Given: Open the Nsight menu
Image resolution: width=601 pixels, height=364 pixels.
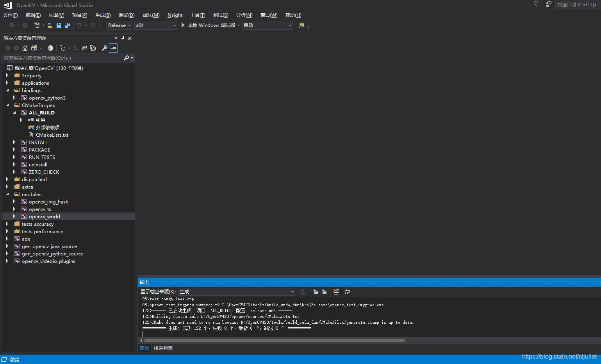Looking at the screenshot, I should point(175,15).
